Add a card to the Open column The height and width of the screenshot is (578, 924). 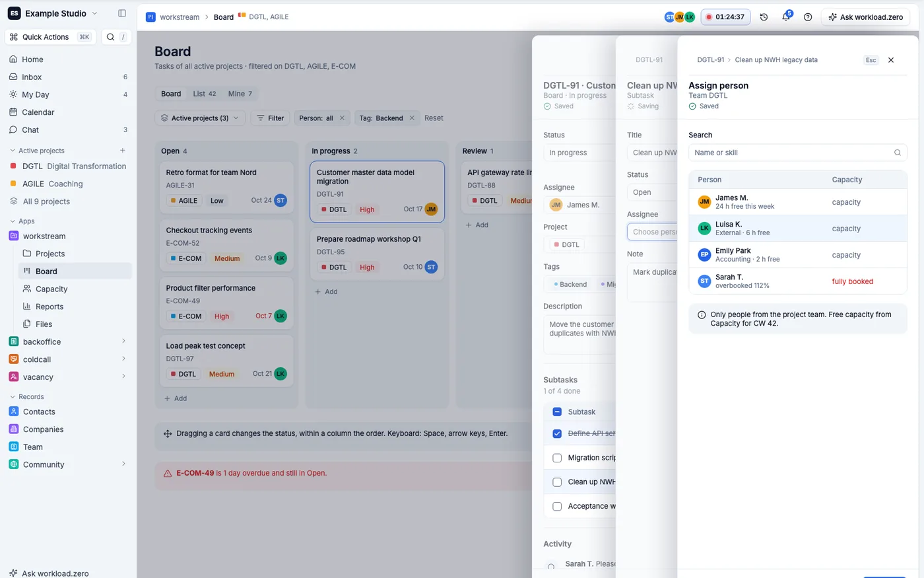[x=176, y=398]
